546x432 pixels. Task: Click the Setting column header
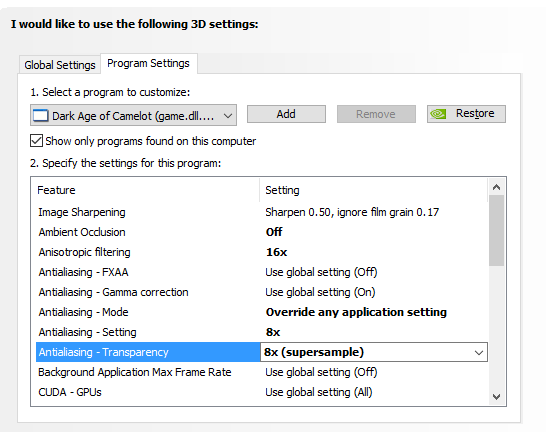(374, 190)
